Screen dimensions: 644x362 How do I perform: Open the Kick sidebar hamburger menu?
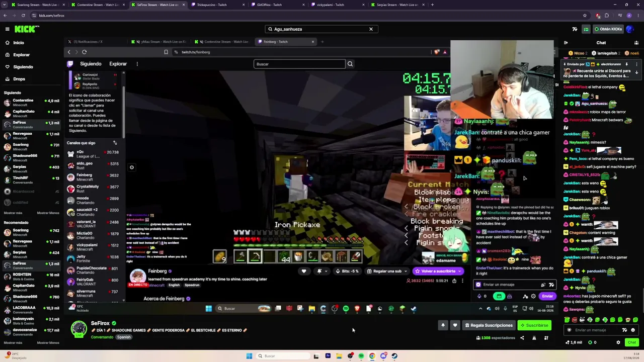tap(7, 29)
